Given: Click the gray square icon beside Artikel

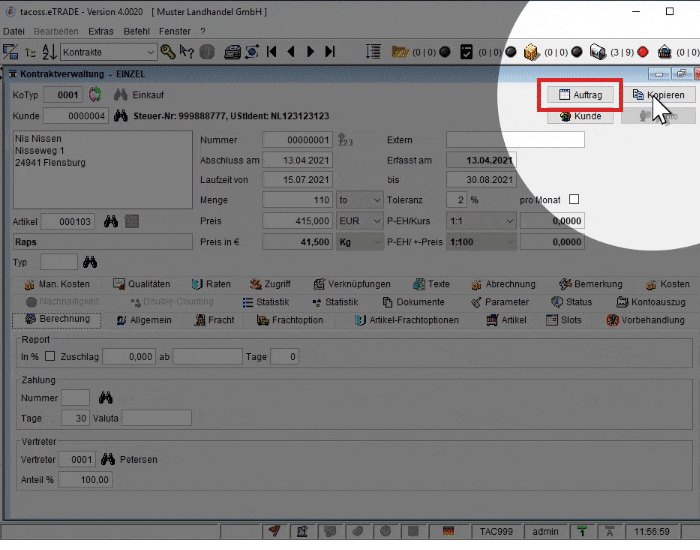Looking at the screenshot, I should tap(132, 221).
